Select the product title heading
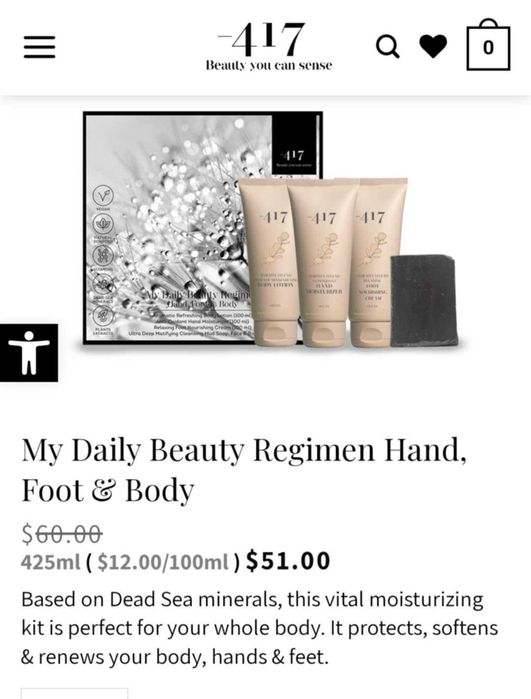 click(244, 470)
